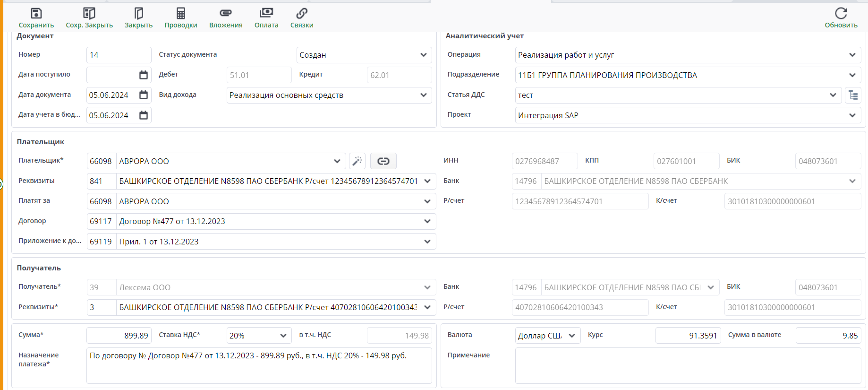Click magic wand icon next to payer field
This screenshot has width=868, height=390.
tap(357, 161)
